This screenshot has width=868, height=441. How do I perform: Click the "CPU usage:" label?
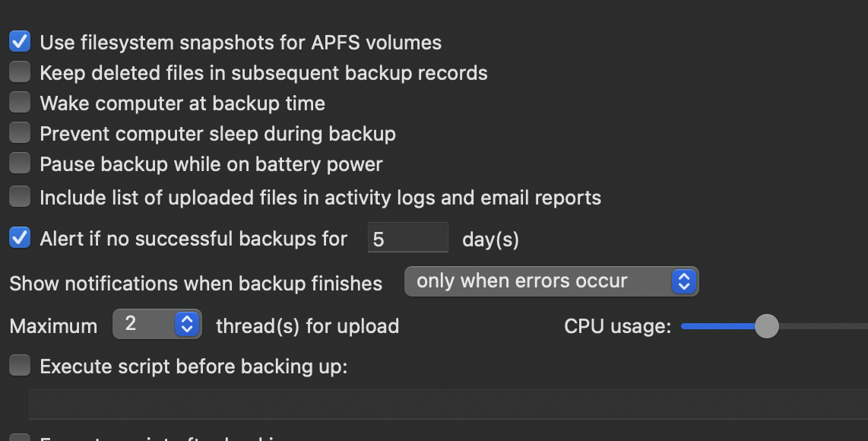(x=617, y=326)
